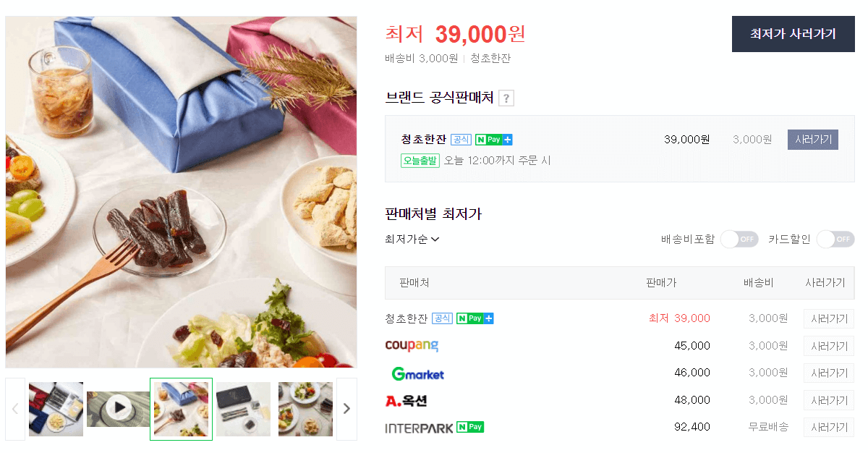Enable the 배송비포함 toggle
This screenshot has height=453, width=868.
tap(739, 239)
